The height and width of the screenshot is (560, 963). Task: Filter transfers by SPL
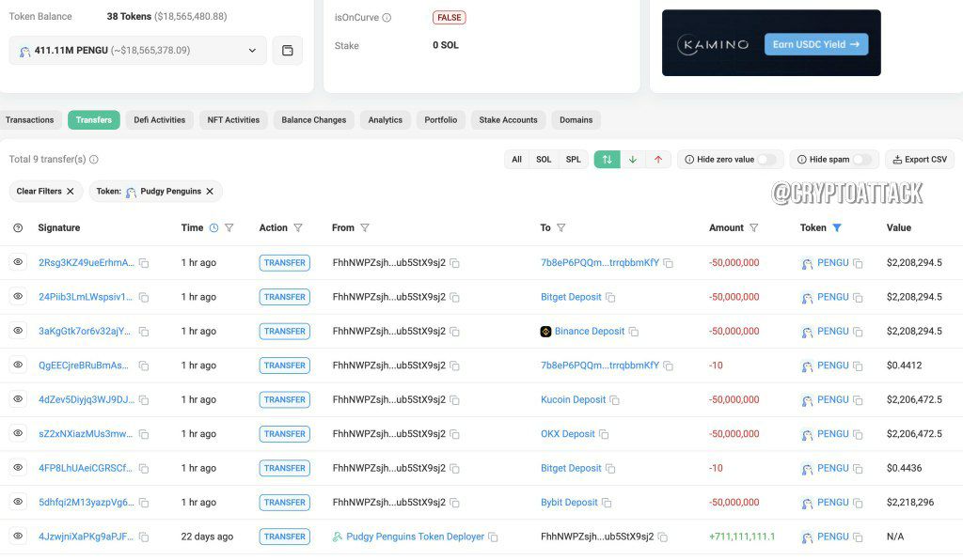pos(573,160)
